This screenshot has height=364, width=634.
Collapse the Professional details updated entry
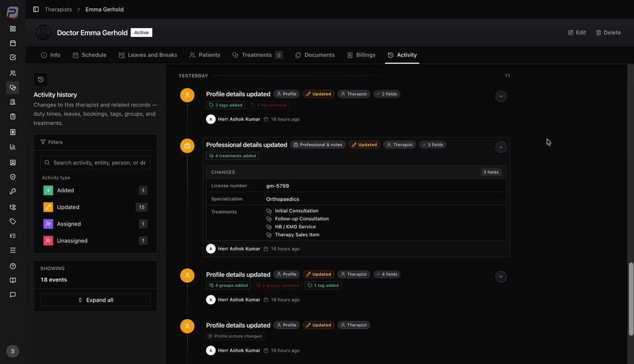pos(501,147)
